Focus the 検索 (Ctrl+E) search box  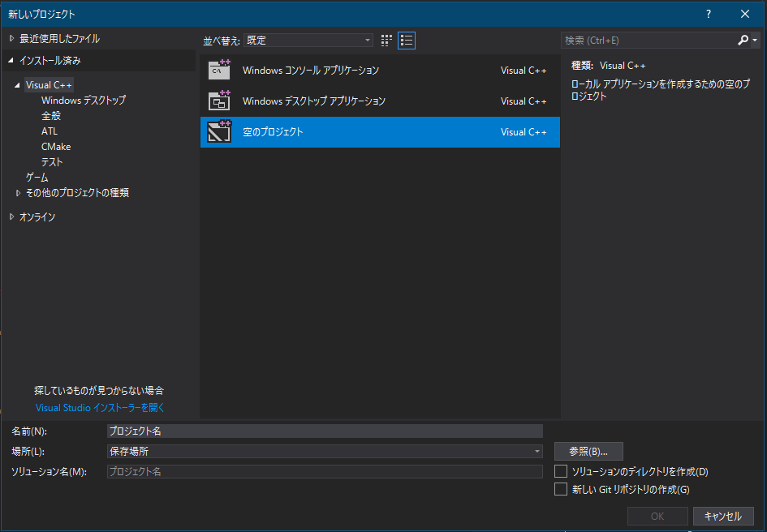tap(649, 40)
